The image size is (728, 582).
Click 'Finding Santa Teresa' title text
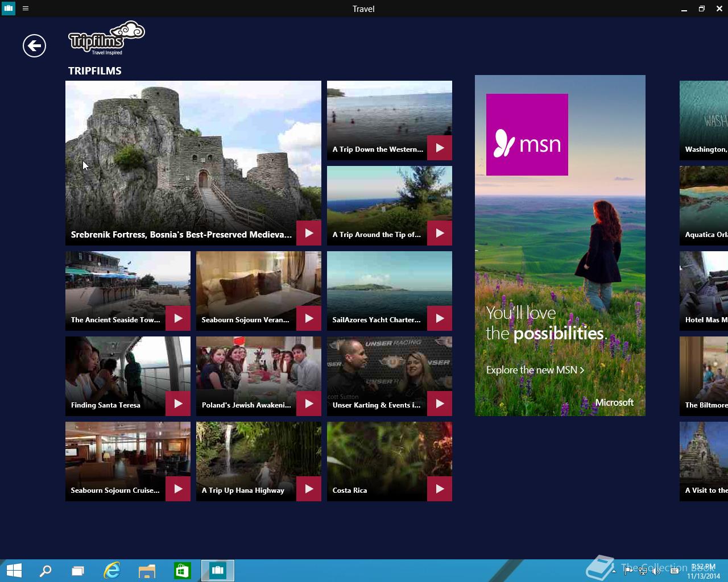(x=106, y=405)
